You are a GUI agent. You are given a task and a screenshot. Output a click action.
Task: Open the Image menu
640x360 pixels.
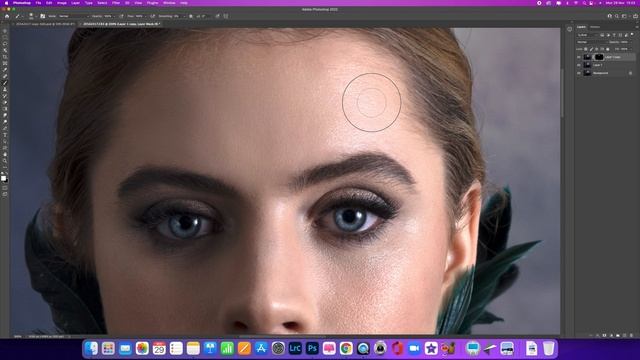click(x=62, y=3)
